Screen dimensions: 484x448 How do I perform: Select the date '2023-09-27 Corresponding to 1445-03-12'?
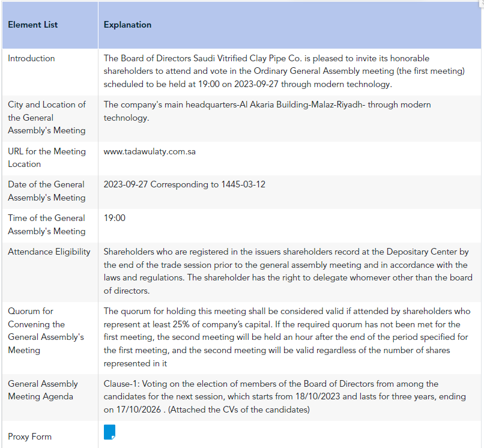pos(184,184)
